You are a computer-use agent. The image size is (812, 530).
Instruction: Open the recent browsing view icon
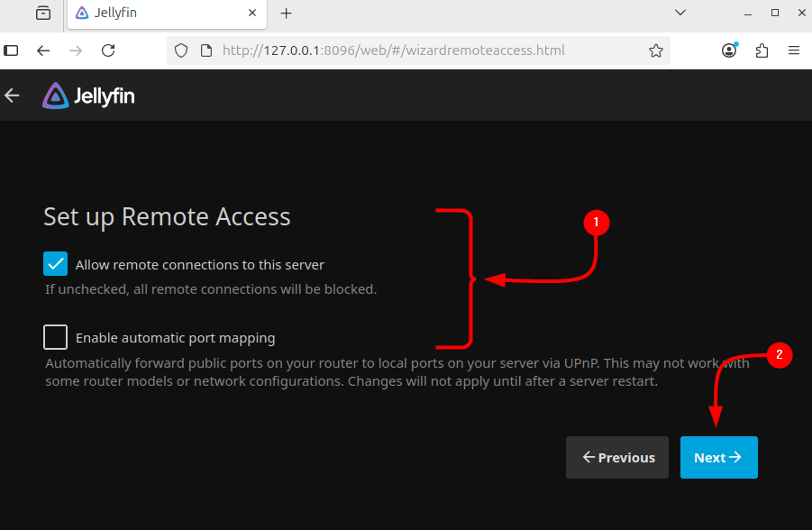point(43,13)
